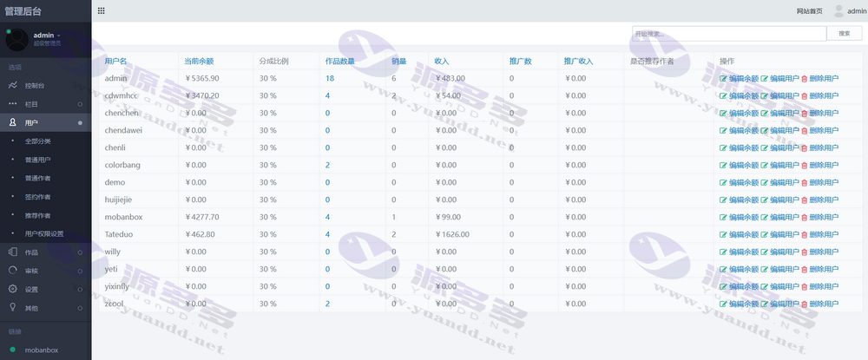
Task: Click the 管理后台 title in sidebar
Action: (23, 11)
